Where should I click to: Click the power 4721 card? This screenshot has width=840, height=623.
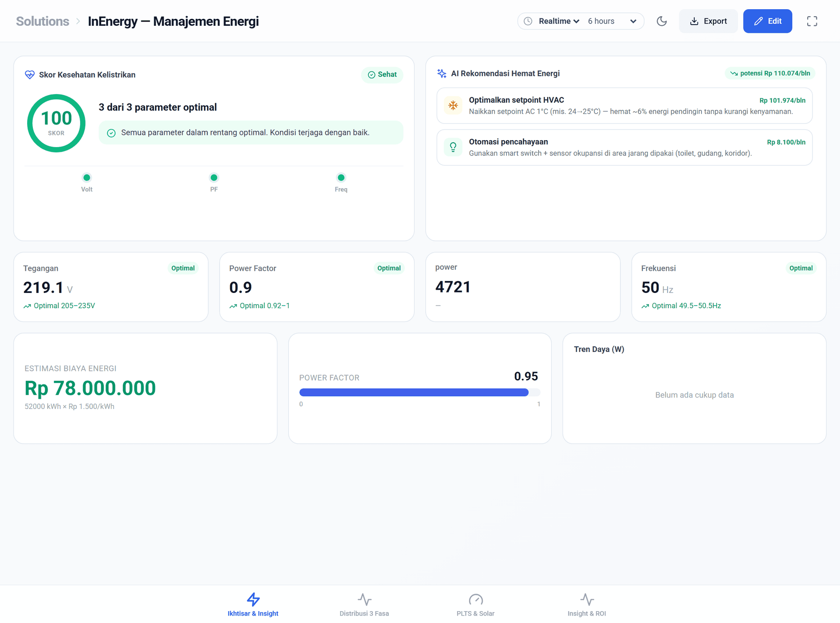point(523,287)
